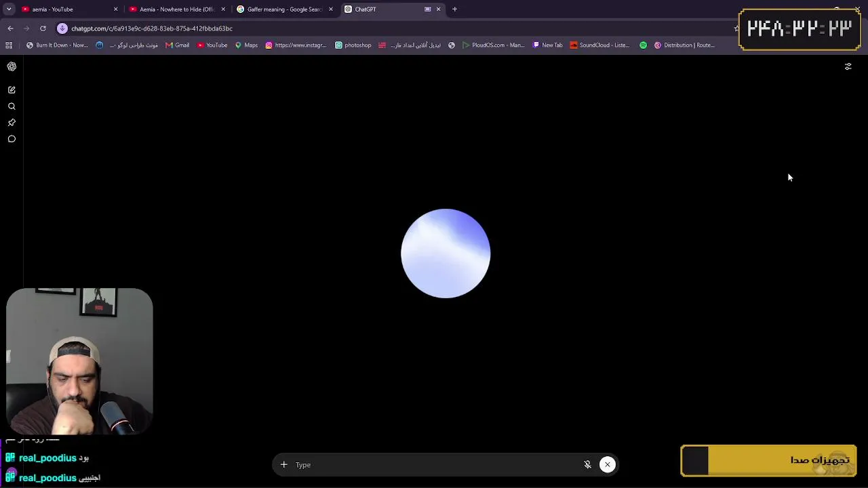Click the media indicator icon on ChatGPT tab
The image size is (868, 488).
(x=427, y=9)
